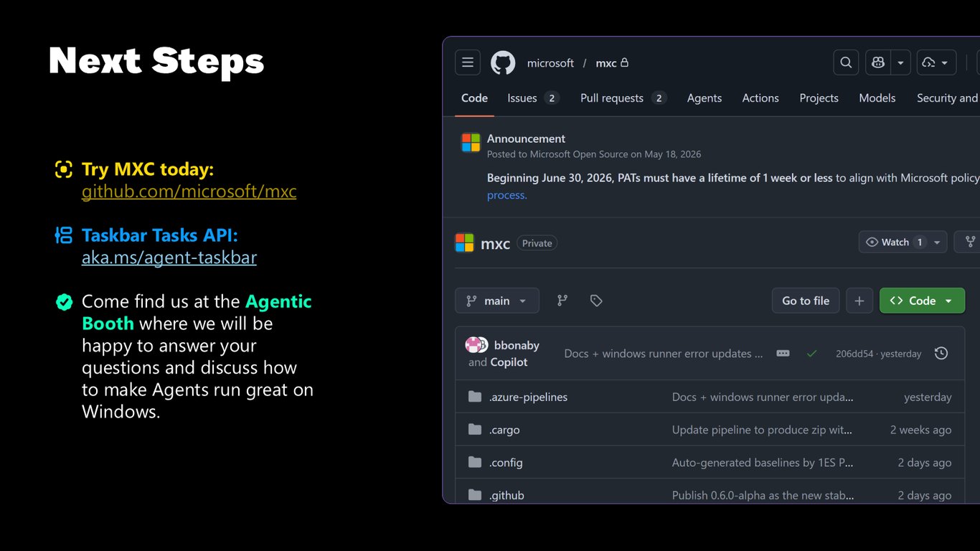Open the commit history clock icon

[x=941, y=353]
